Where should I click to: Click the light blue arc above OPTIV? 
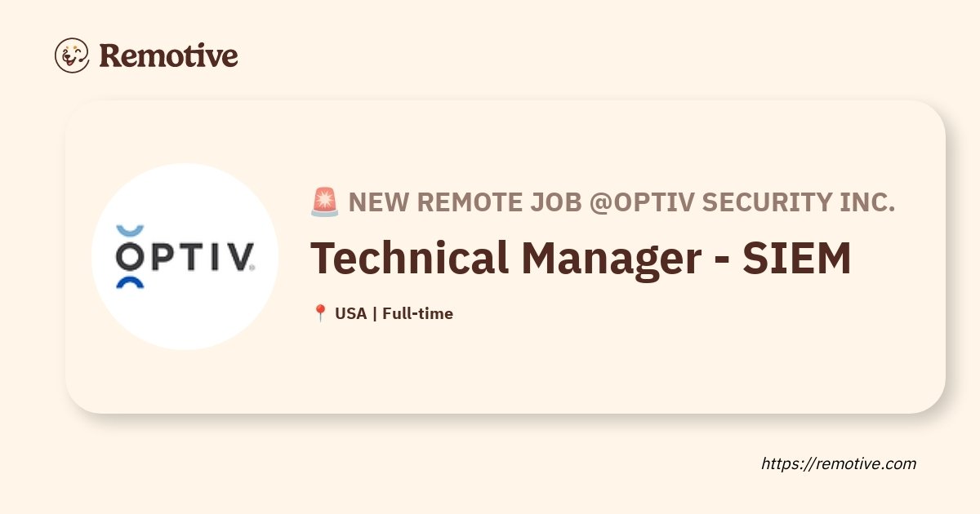(131, 231)
